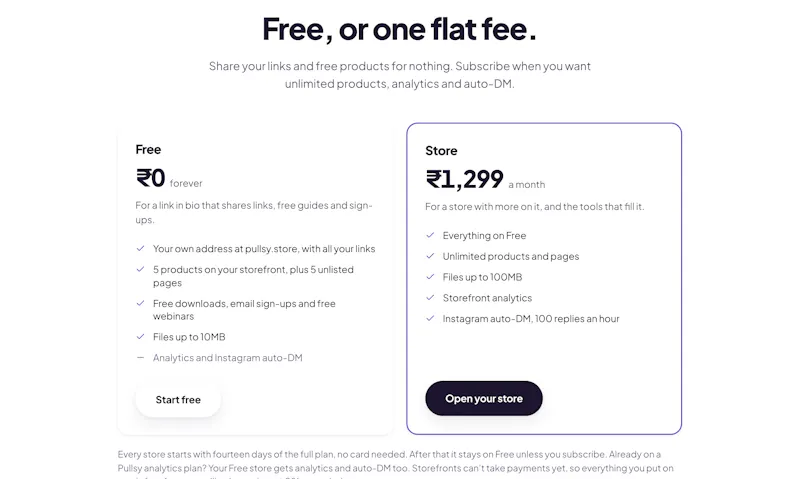Click checkmark next to Unlimited products and pages
The image size is (800, 479).
coord(430,256)
